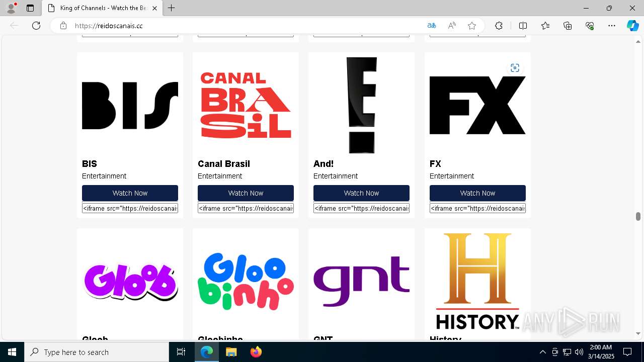This screenshot has width=644, height=362.
Task: Open the Favorites list icon
Action: [x=545, y=26]
